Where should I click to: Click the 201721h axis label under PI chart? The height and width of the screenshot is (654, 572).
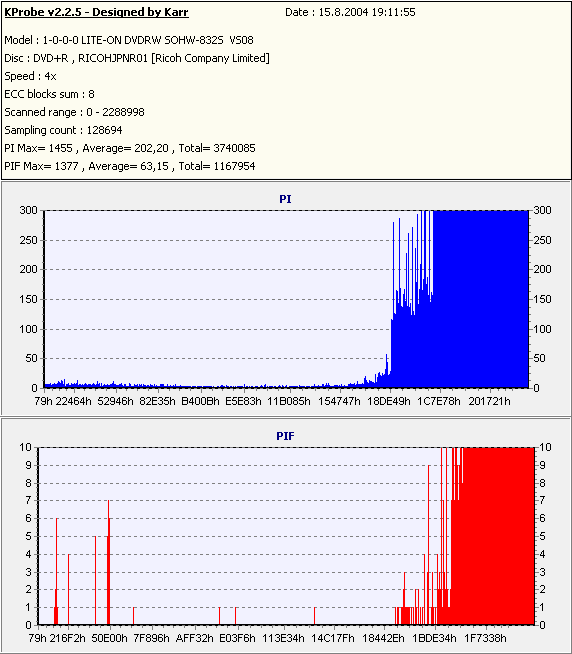click(x=489, y=401)
